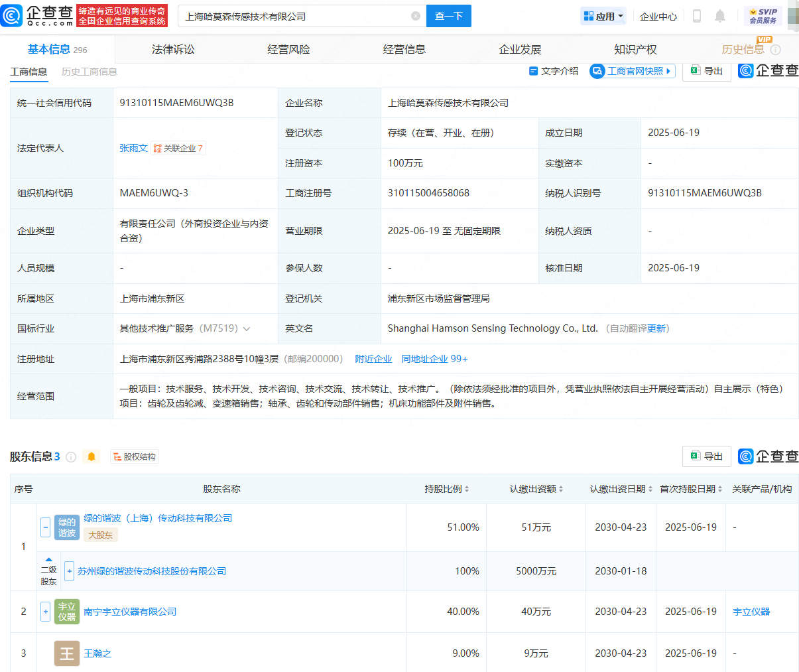Expand 国标行业 dropdown chevron

tap(247, 329)
